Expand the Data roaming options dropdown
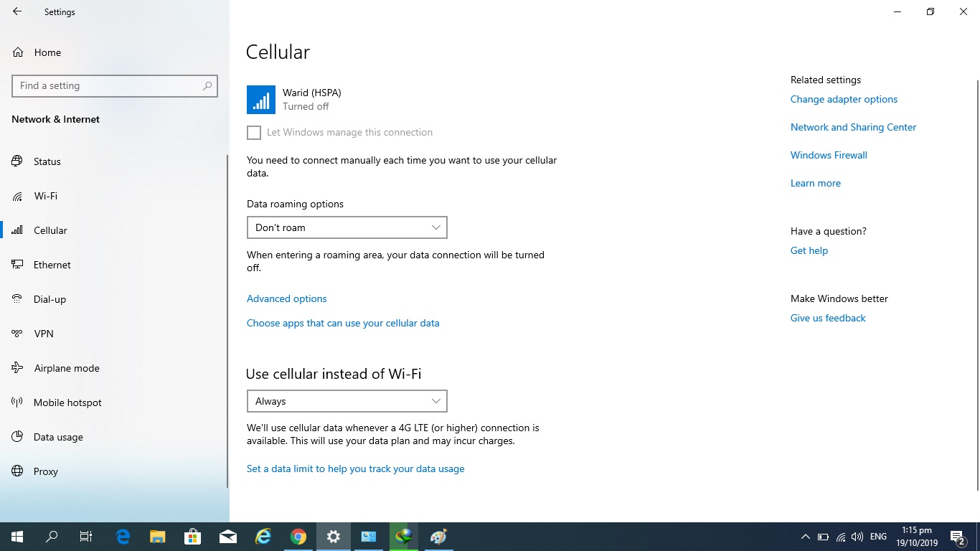The height and width of the screenshot is (551, 980). (347, 227)
